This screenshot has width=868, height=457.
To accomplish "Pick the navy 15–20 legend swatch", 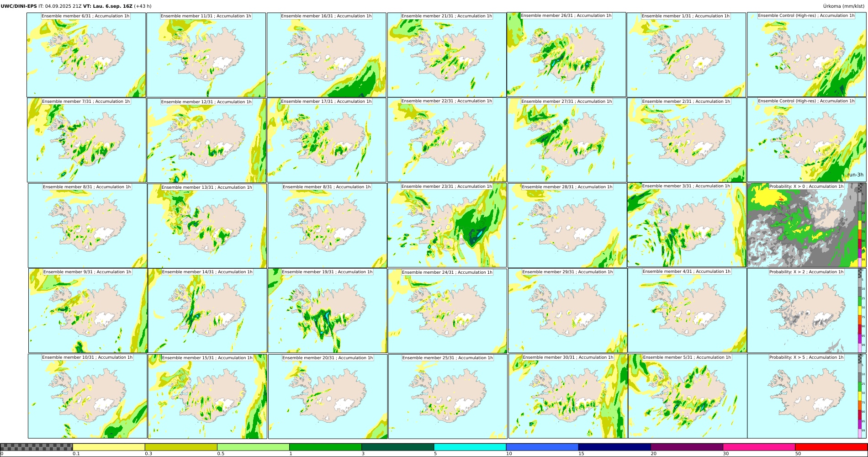I will (x=614, y=447).
